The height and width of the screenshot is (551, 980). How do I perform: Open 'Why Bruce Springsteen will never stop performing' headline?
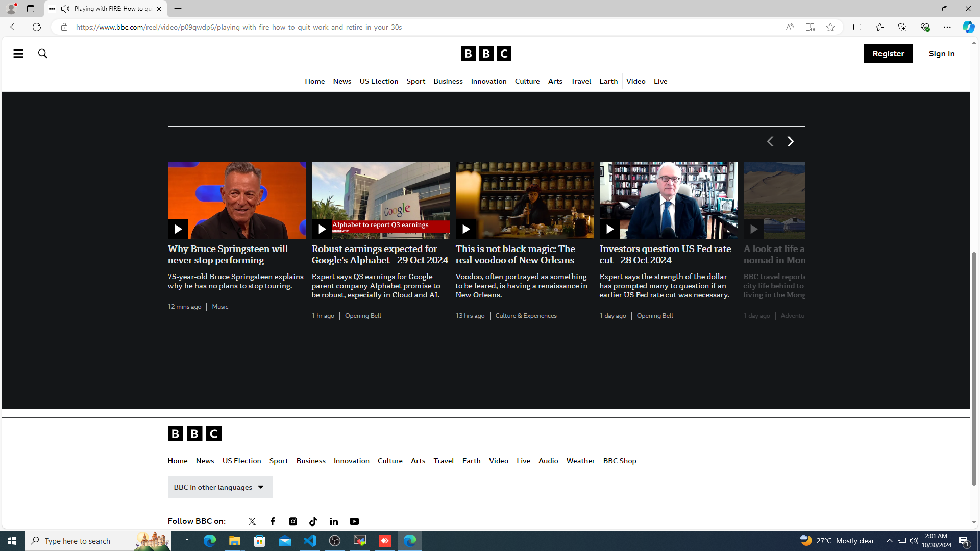click(x=228, y=255)
